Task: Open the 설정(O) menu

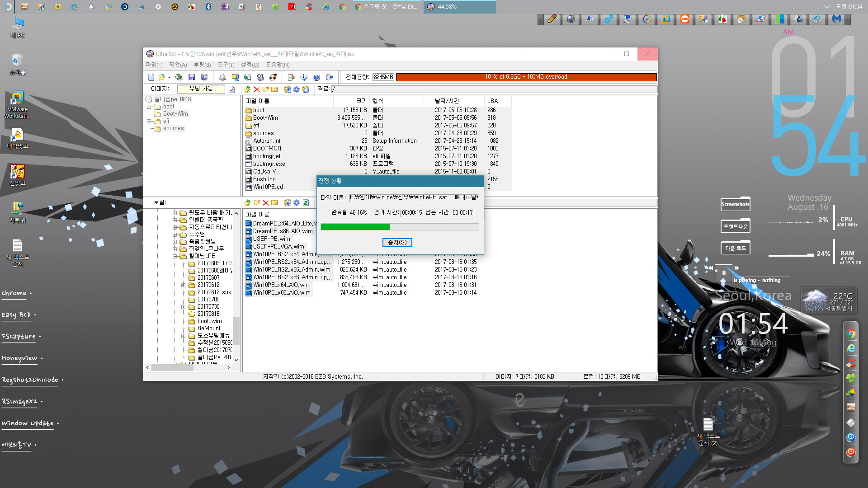Action: pyautogui.click(x=250, y=65)
